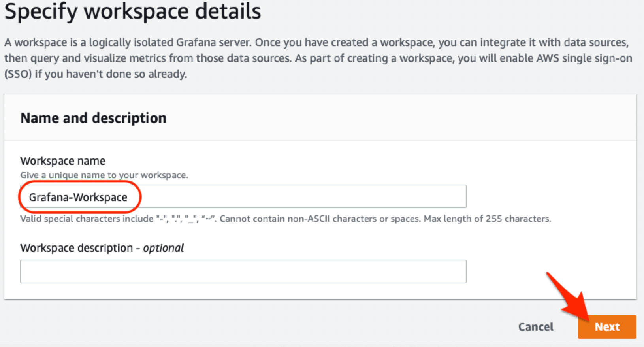Click the Next button
The image size is (644, 347).
[607, 327]
